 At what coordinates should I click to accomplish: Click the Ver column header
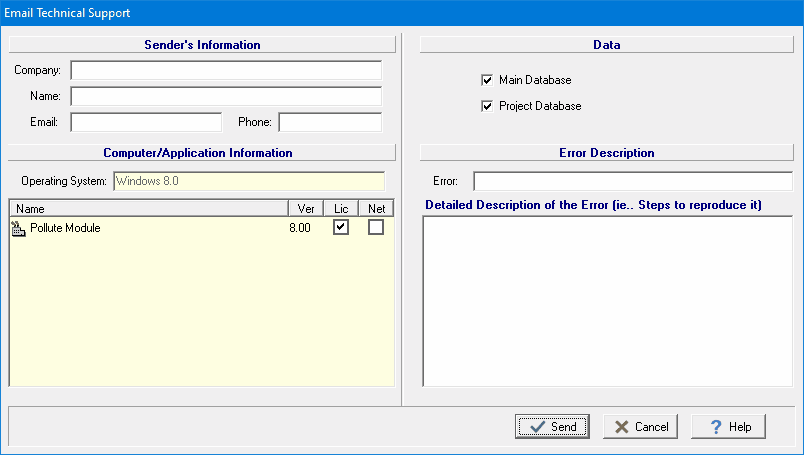point(306,208)
